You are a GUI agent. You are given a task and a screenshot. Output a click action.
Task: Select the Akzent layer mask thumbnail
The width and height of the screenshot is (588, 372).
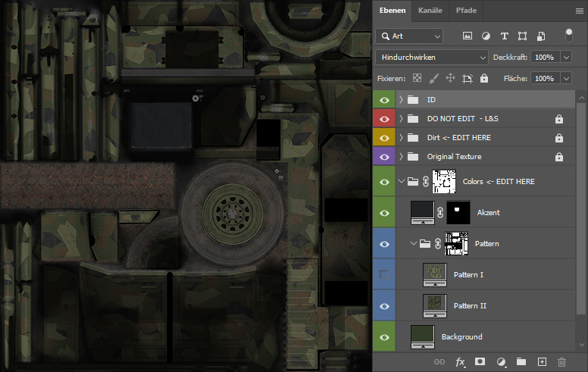click(x=458, y=213)
